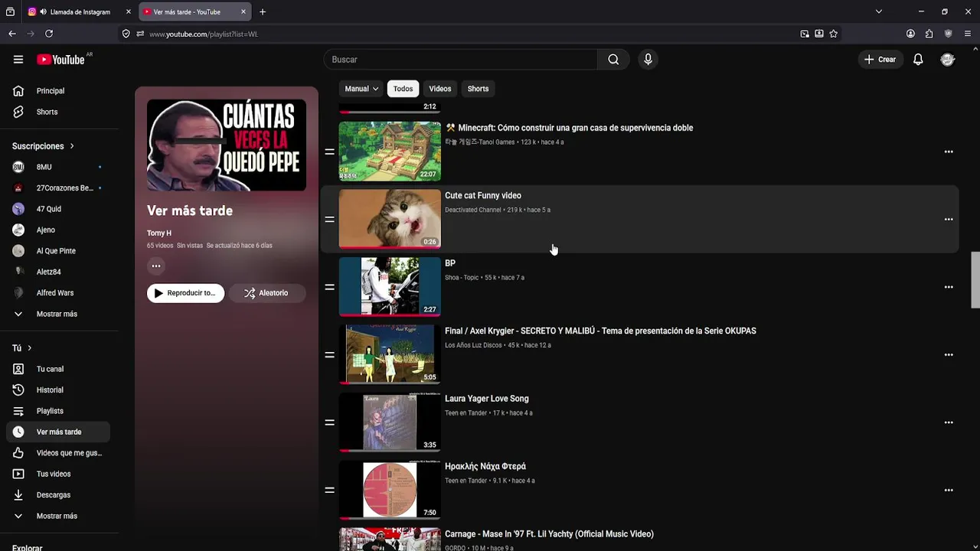Open more options for Laura Yager Love Song
Viewport: 980px width, 551px height.
click(x=949, y=422)
